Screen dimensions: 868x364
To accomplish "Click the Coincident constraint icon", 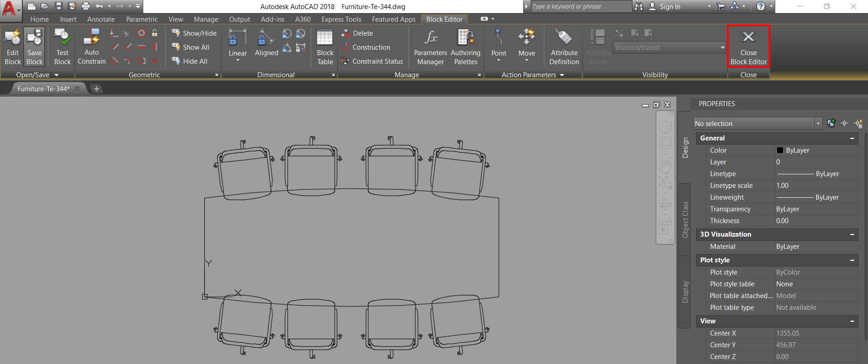I will tap(114, 33).
